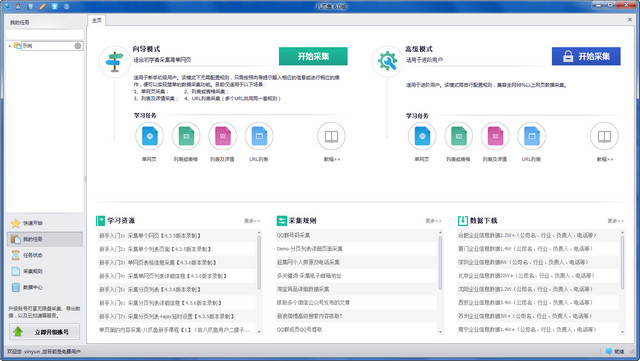Open rule 抓取多个微信公众号发布的文章
Viewport: 640px width, 361px height.
click(313, 303)
